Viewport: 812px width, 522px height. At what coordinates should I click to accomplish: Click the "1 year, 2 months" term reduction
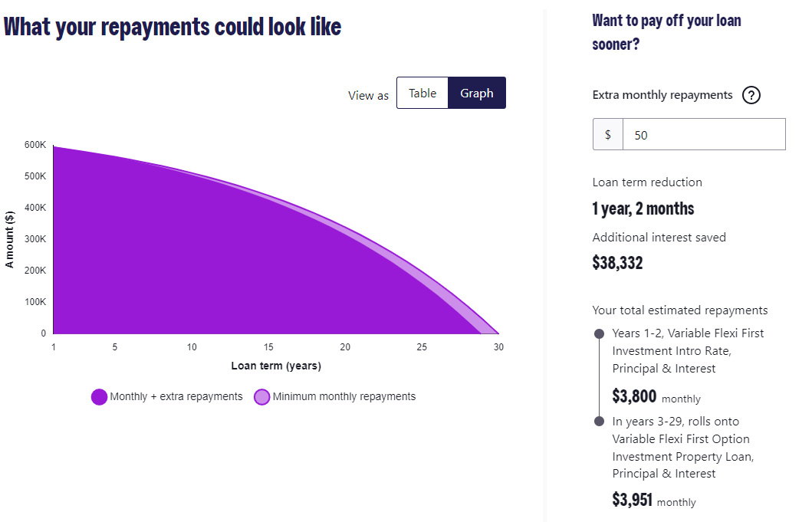click(x=643, y=208)
